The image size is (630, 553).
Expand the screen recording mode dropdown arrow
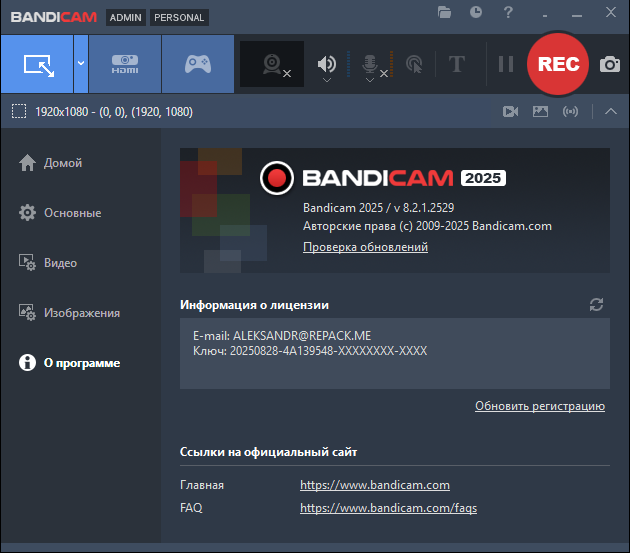[x=81, y=64]
